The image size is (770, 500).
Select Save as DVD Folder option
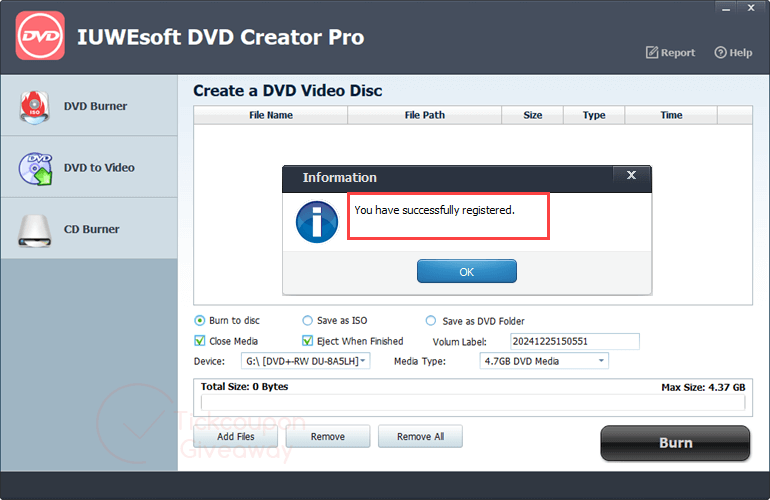pos(431,321)
